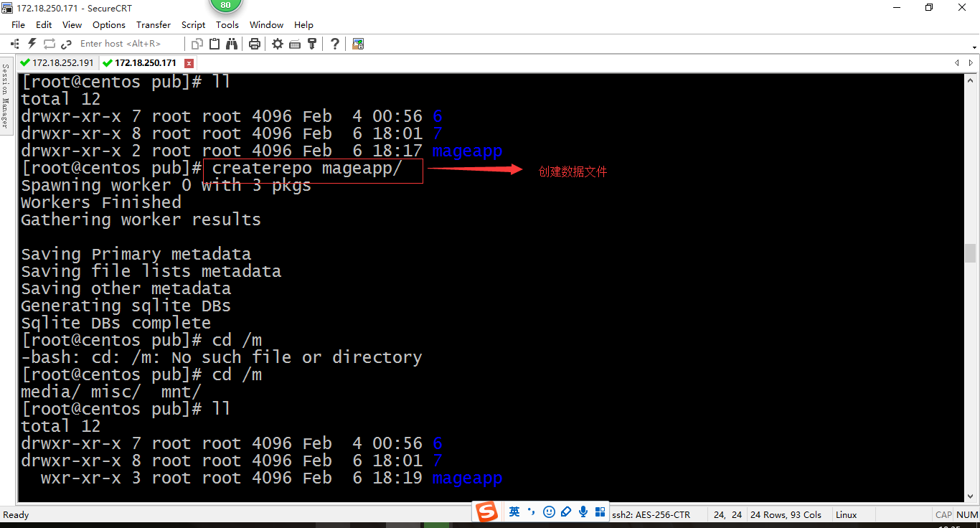Viewport: 980px width, 528px height.
Task: Click the ssh2: AES-256-CTR status entry
Action: point(651,515)
